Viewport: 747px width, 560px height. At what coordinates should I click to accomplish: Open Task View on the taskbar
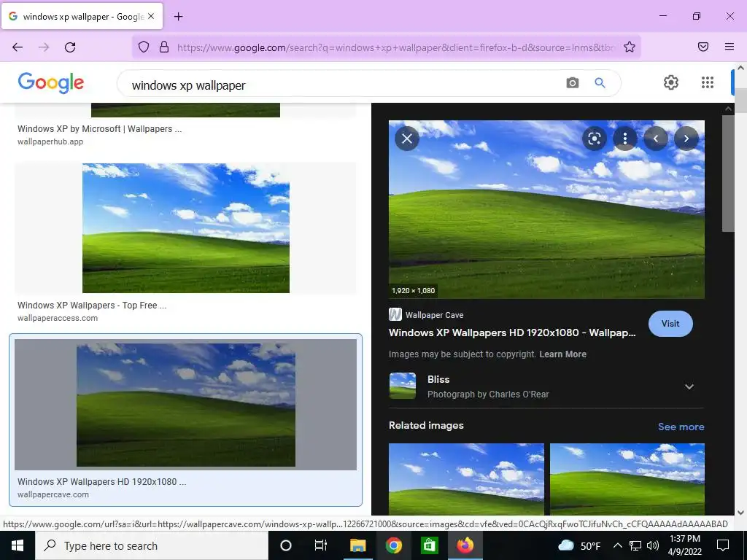[321, 545]
